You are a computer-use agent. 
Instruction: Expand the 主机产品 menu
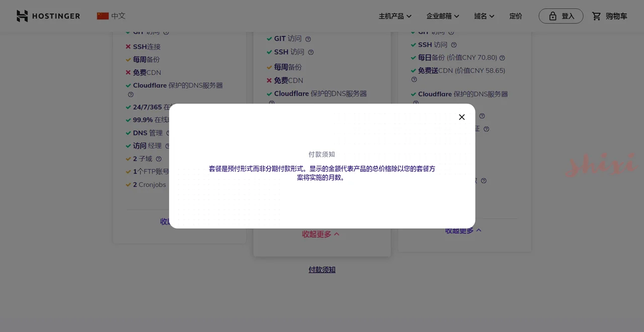pos(395,16)
